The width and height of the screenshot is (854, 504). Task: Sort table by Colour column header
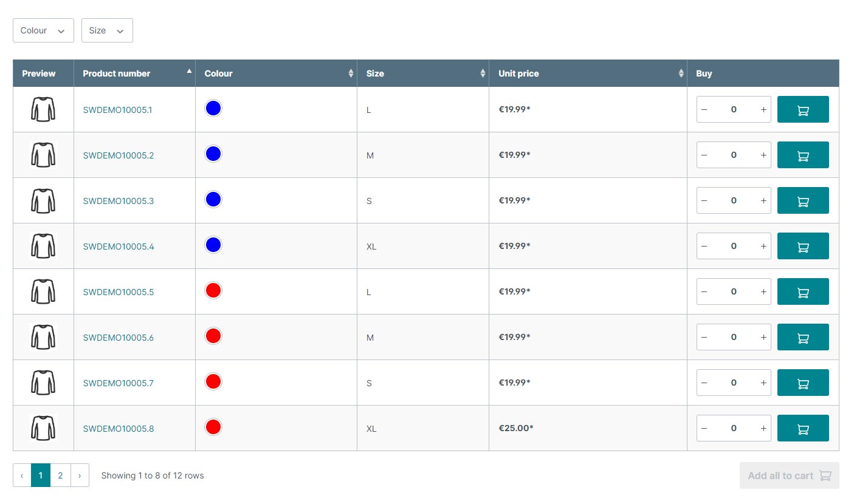click(x=276, y=73)
